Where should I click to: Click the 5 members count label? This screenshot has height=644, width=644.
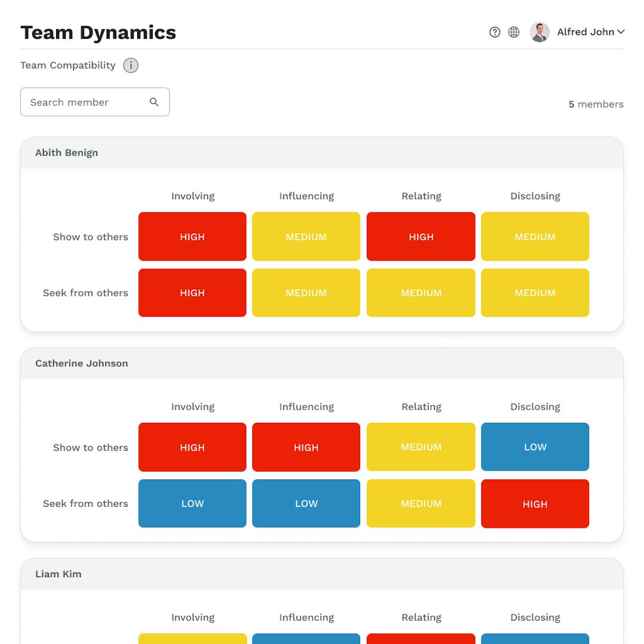click(596, 104)
